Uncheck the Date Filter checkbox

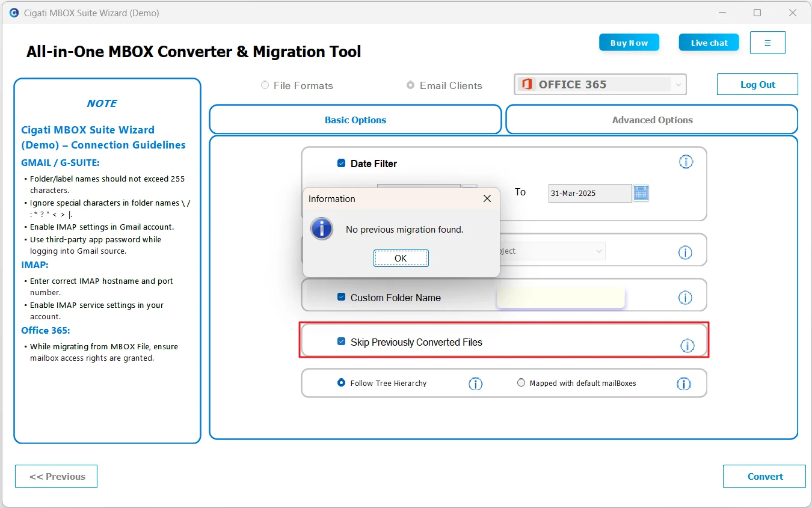(341, 163)
